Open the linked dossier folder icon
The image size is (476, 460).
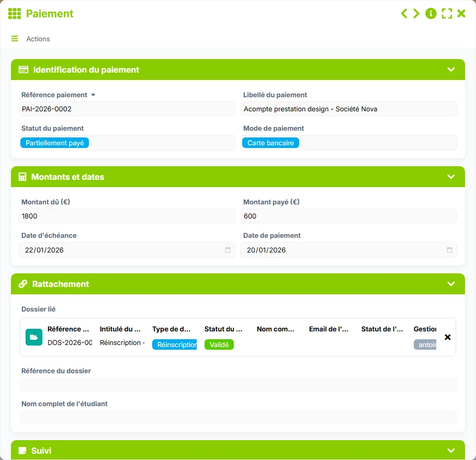click(34, 337)
